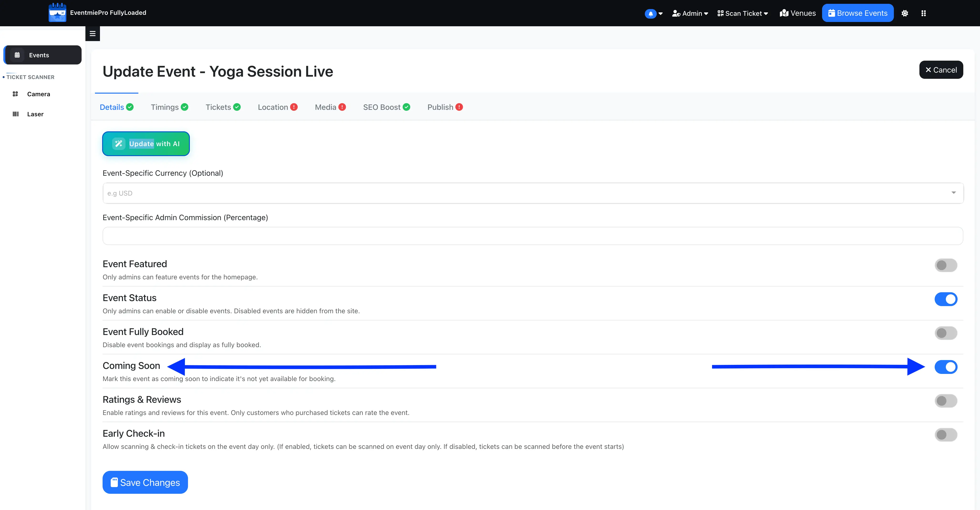Image resolution: width=980 pixels, height=510 pixels.
Task: Click the save disk icon in Save Changes
Action: tap(114, 482)
